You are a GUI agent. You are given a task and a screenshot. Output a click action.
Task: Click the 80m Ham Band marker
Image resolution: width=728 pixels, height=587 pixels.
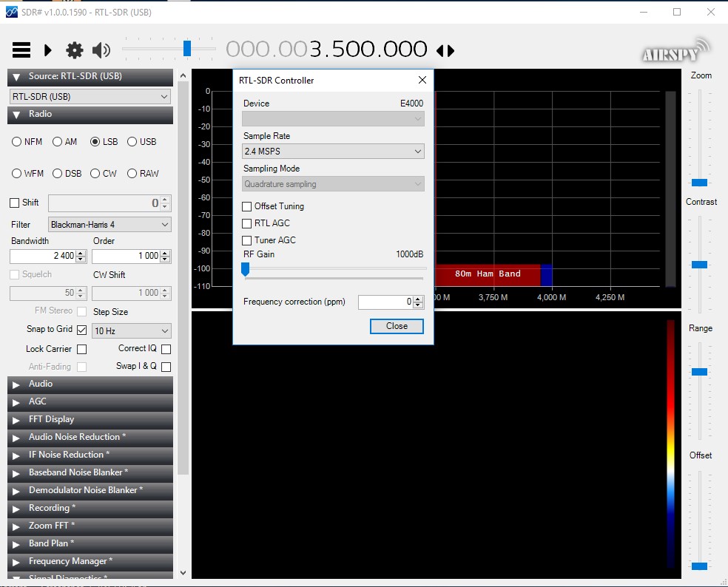488,274
